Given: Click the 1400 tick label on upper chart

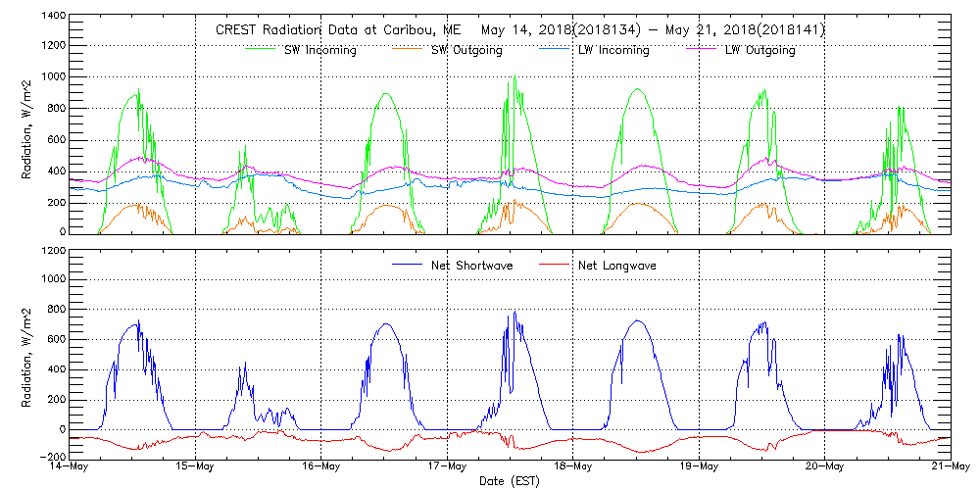Looking at the screenshot, I should click(x=53, y=18).
